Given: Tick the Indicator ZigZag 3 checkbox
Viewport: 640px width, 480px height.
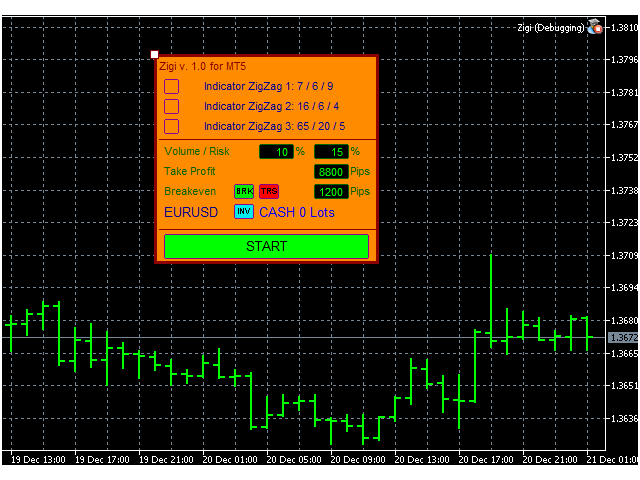Looking at the screenshot, I should pos(171,127).
